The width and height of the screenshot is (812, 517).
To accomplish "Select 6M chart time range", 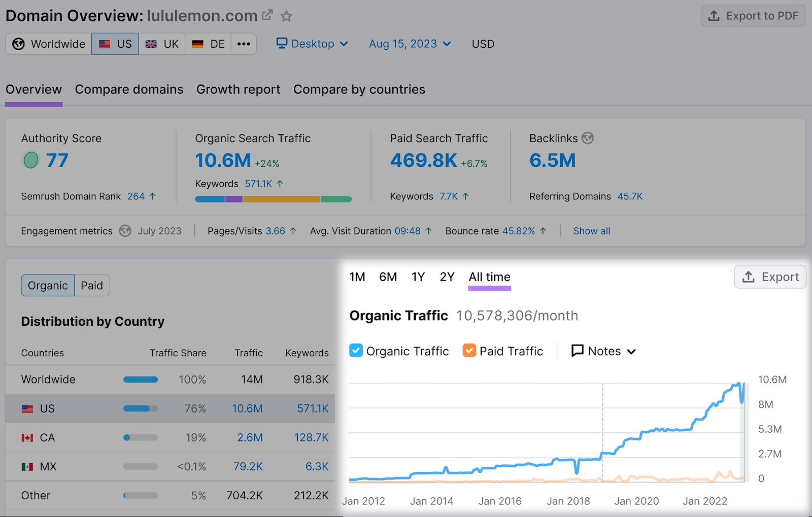I will coord(388,277).
